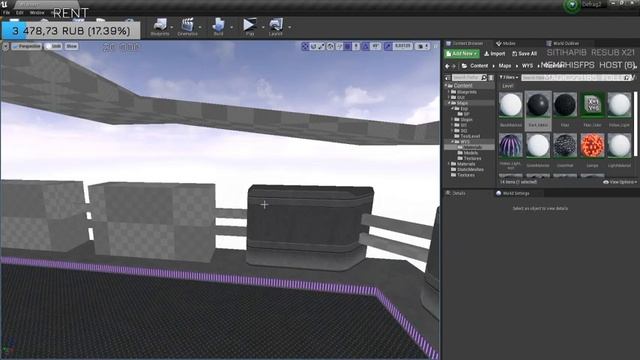Screen dimensions: 640x360
Task: Click the Import button
Action: (x=495, y=53)
